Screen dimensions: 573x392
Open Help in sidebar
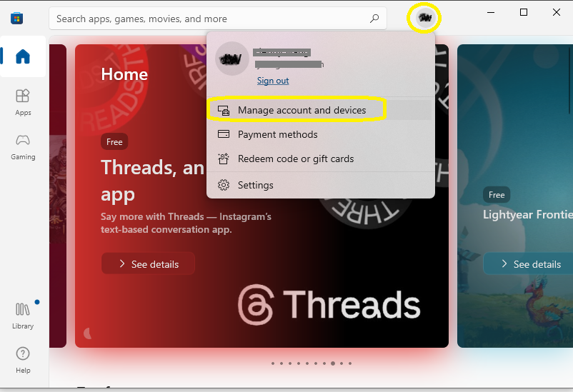click(23, 360)
